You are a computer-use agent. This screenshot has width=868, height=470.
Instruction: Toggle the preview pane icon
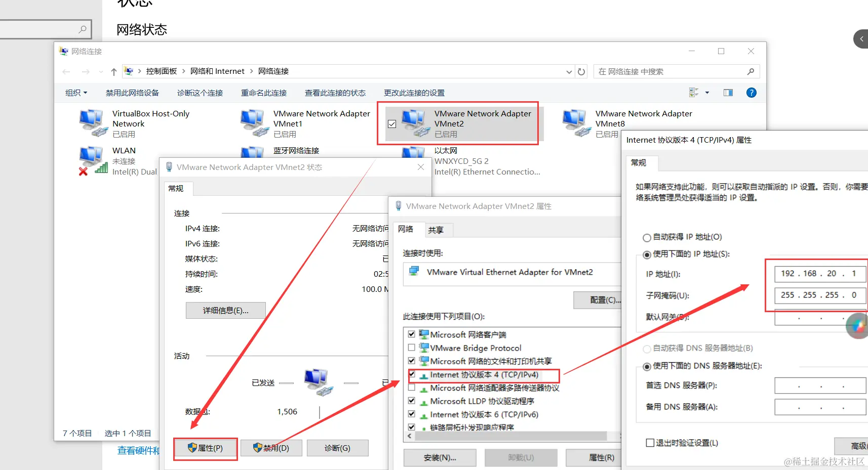click(x=728, y=93)
